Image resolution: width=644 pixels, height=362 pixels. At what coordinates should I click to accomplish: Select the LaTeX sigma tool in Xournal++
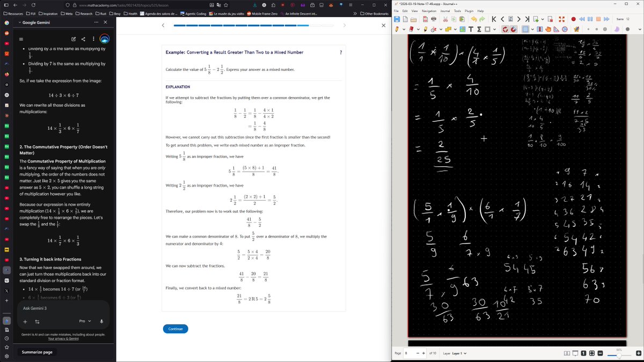coord(479,29)
